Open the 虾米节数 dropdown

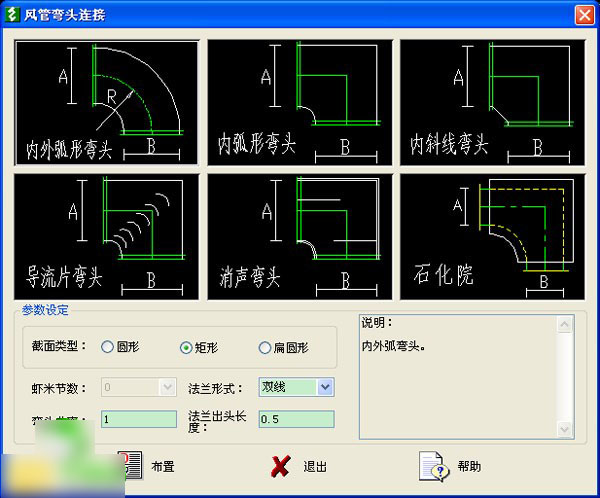click(167, 387)
